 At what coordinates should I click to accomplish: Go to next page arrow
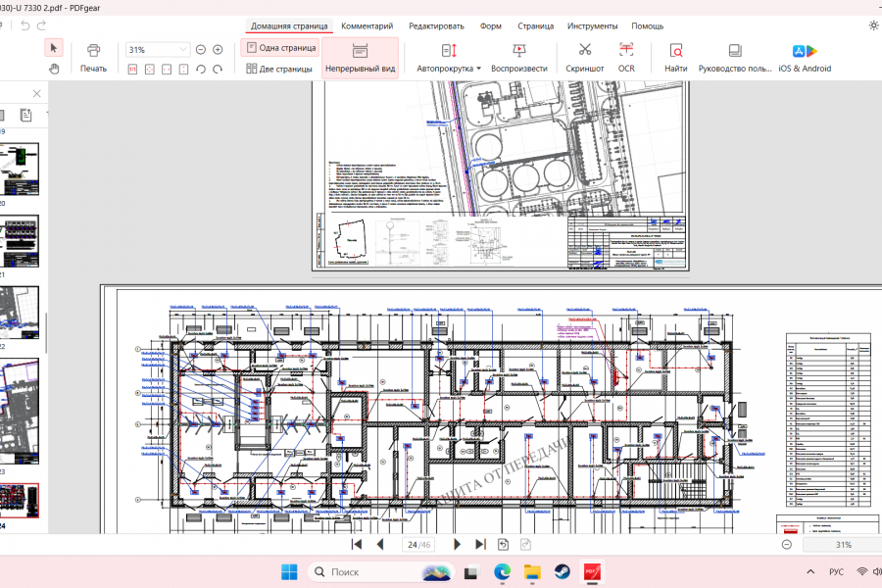click(x=457, y=544)
